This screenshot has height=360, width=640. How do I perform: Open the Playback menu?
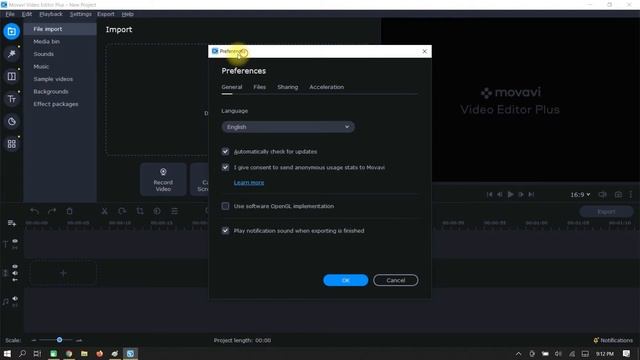[x=51, y=14]
